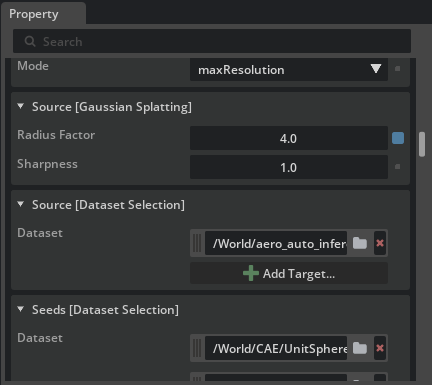Click blue modified indicator for Radius Factor
Image resolution: width=432 pixels, height=385 pixels.
398,138
